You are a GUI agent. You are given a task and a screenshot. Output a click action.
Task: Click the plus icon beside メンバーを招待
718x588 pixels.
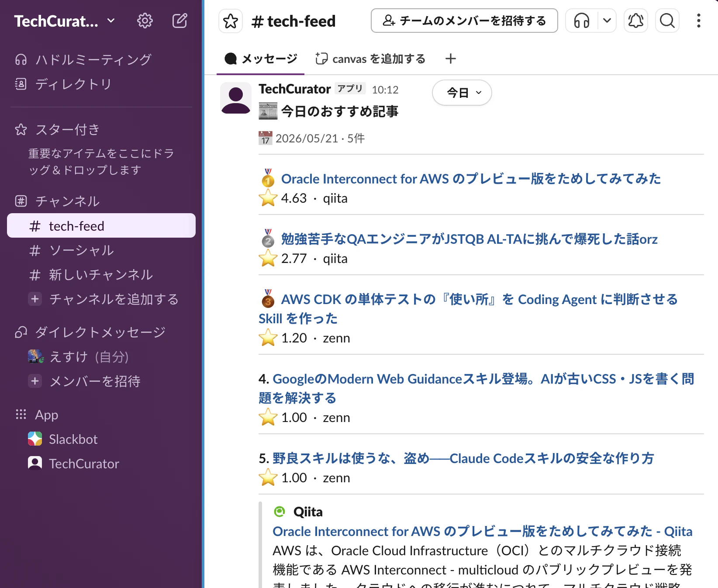click(35, 381)
